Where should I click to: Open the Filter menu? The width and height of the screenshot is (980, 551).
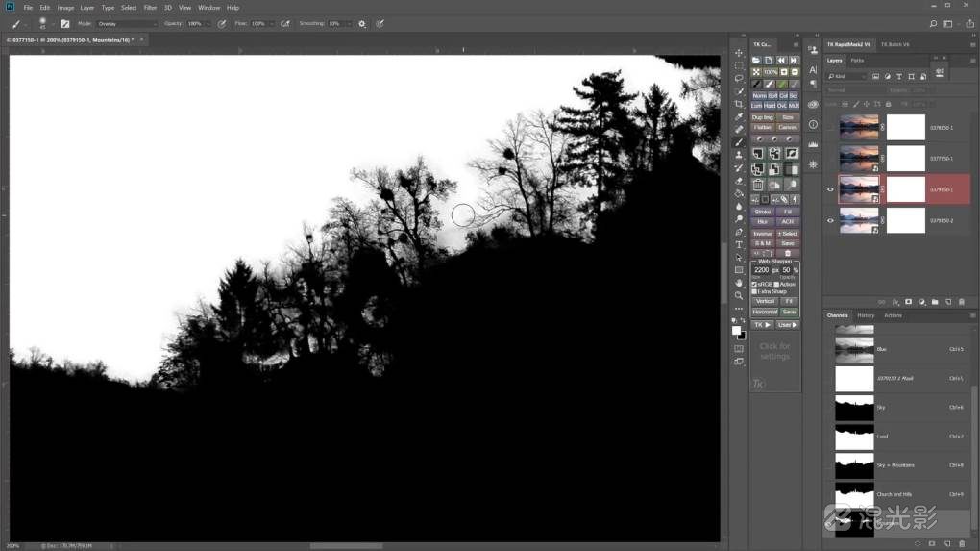coord(150,8)
